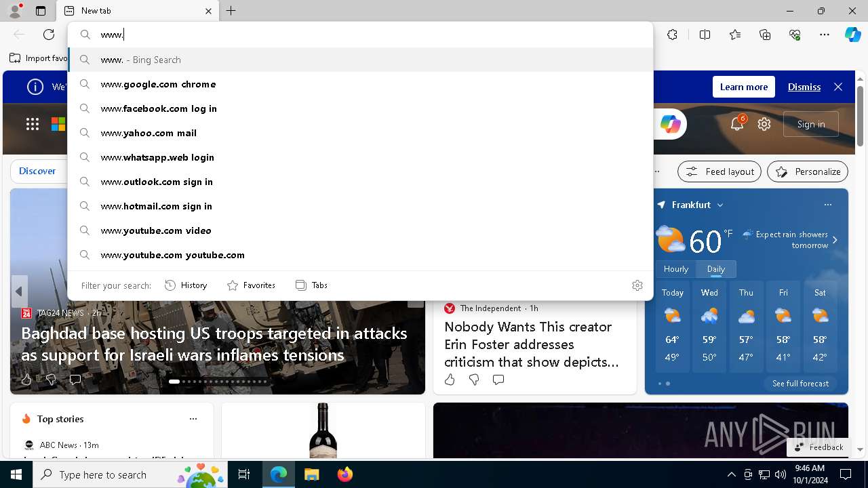Image resolution: width=868 pixels, height=488 pixels.
Task: Open page settings gear icon
Action: tap(764, 124)
